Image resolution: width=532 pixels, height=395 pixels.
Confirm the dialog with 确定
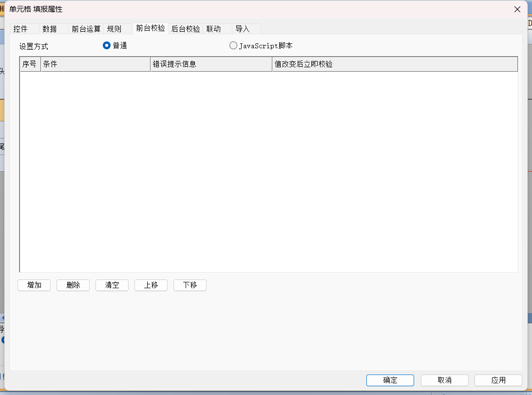390,380
